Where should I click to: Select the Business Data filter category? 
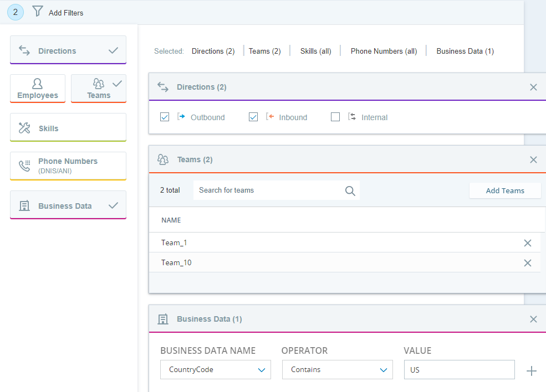tap(68, 205)
